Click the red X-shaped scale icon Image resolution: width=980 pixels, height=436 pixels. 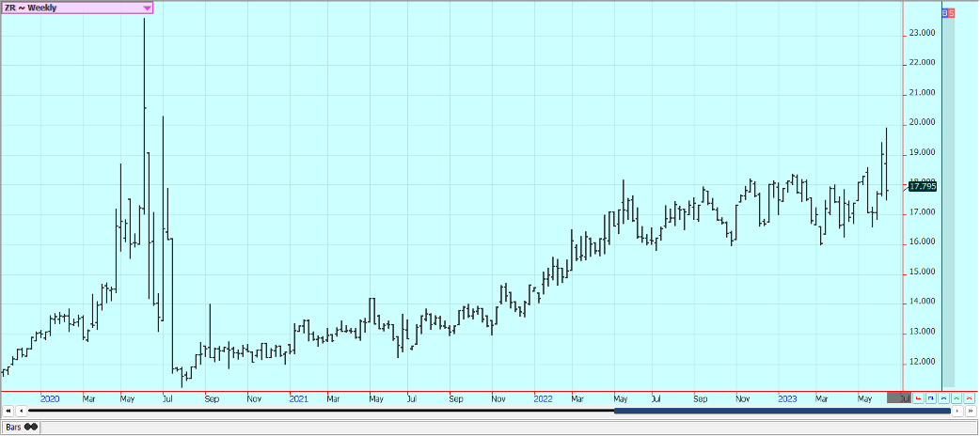coord(968,398)
